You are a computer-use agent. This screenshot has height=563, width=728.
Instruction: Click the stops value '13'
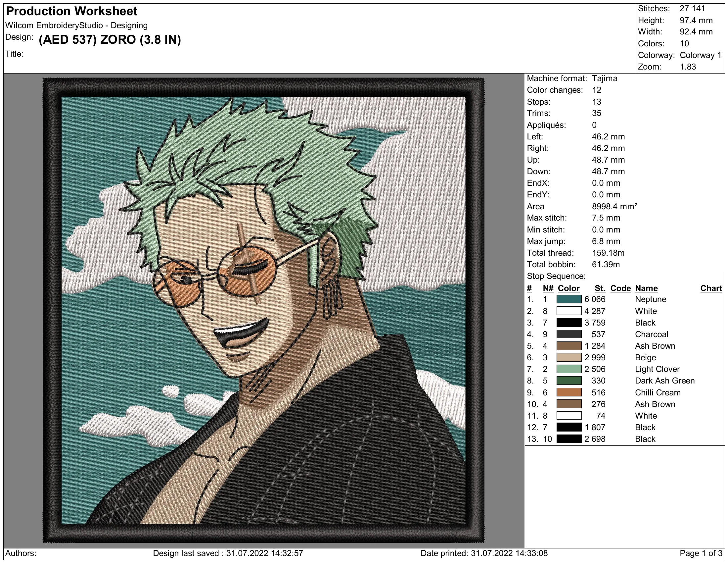tap(597, 102)
